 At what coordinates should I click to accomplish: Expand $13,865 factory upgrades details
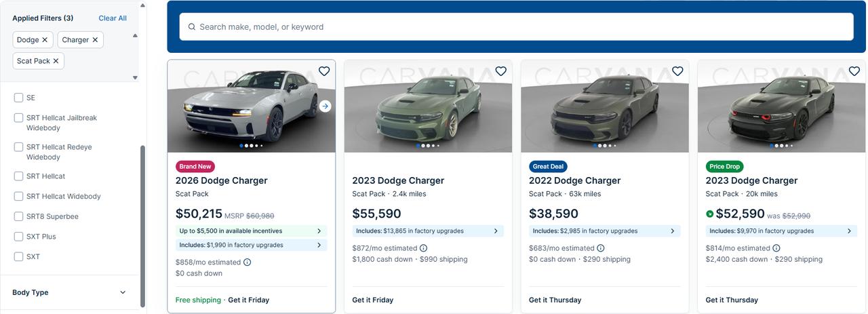pos(428,231)
